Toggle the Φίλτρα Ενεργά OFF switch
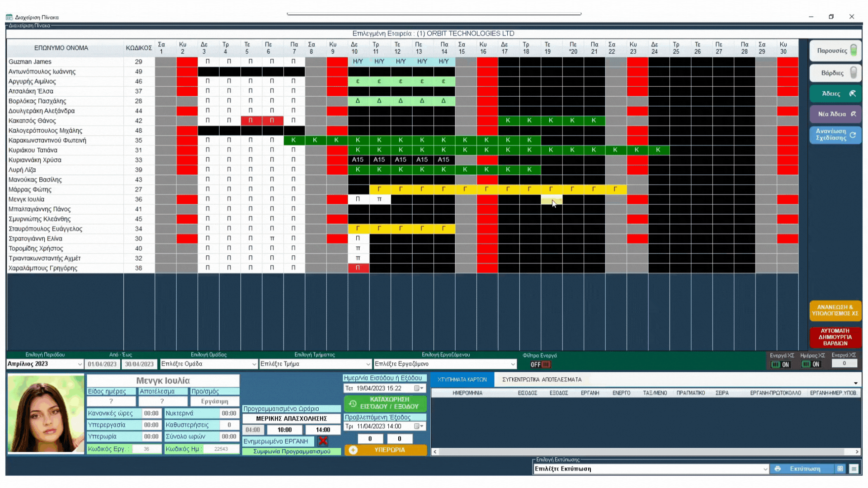Screen dimensions: 868x488 [x=541, y=364]
